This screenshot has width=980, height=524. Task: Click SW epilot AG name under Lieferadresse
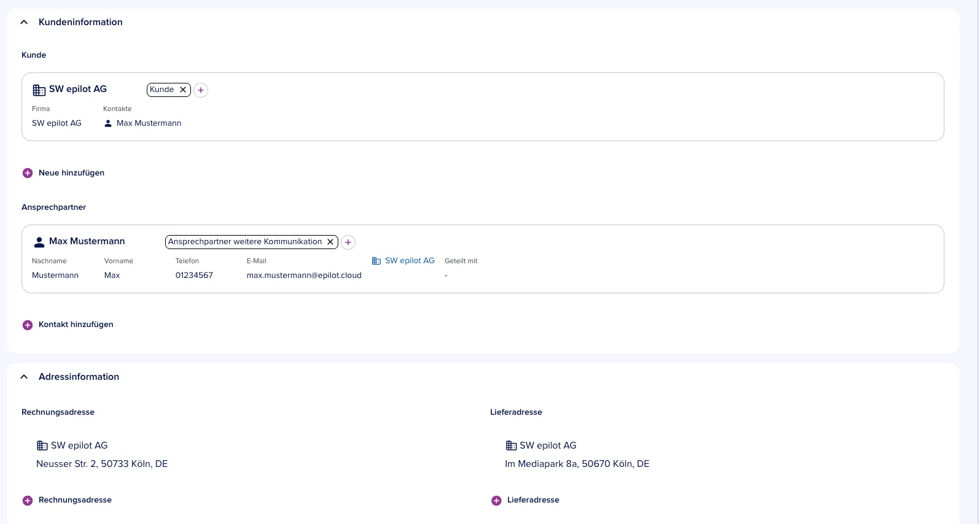(x=548, y=445)
